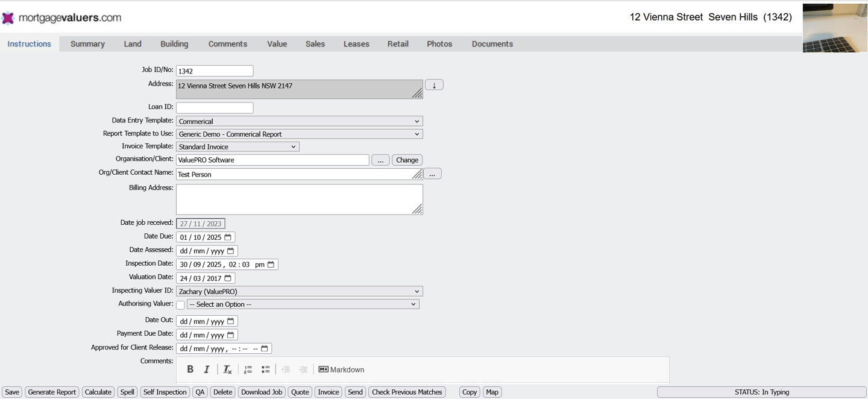Insert a numbered list in Comments
This screenshot has width=868, height=399.
click(248, 369)
